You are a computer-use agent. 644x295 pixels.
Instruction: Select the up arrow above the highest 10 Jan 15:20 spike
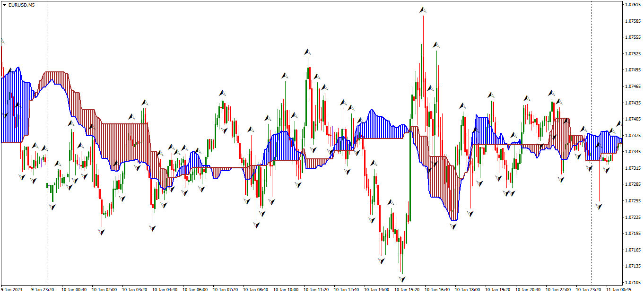(x=422, y=9)
